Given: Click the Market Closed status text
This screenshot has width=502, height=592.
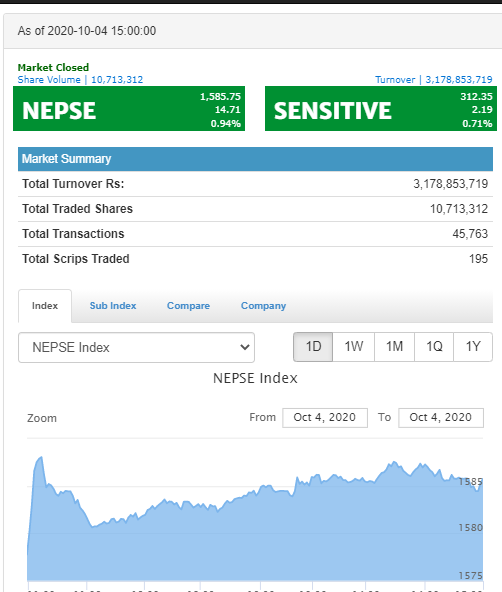Looking at the screenshot, I should pos(53,68).
